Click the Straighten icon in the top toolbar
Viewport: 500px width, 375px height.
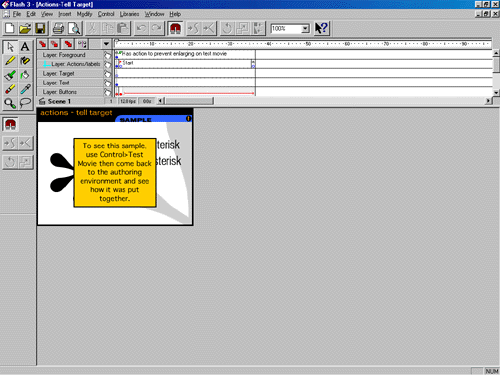point(209,28)
